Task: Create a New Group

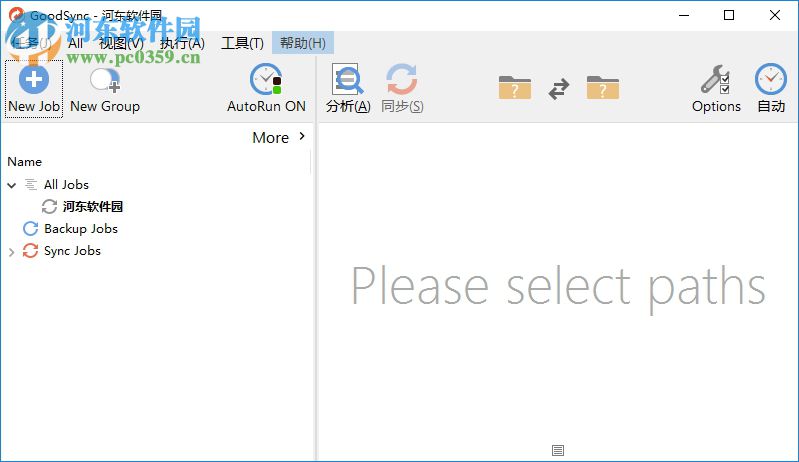Action: (105, 89)
